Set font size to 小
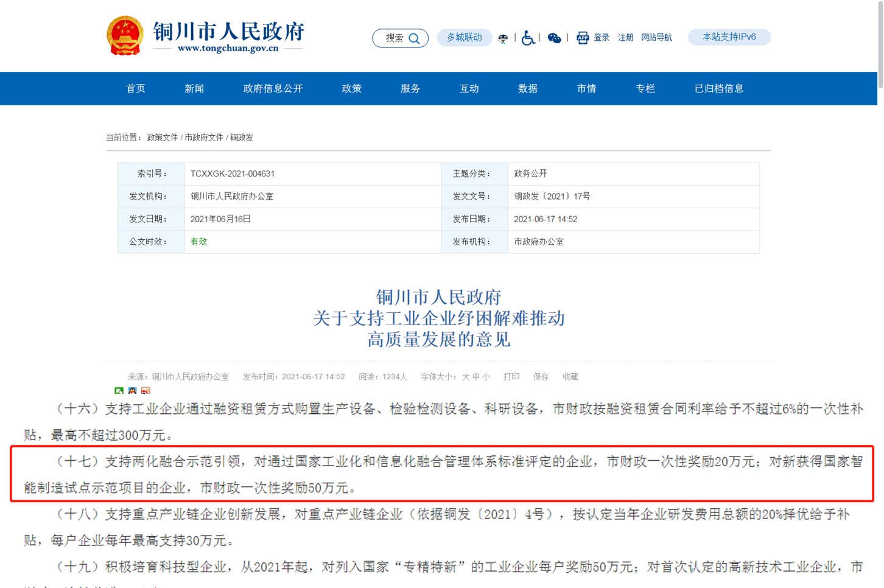Viewport: 884px width, 588px height. [x=486, y=377]
